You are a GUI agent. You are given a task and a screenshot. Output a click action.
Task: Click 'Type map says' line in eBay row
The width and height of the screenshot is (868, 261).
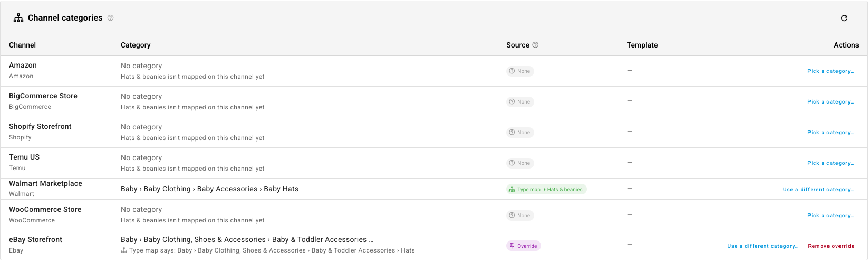[x=268, y=250]
